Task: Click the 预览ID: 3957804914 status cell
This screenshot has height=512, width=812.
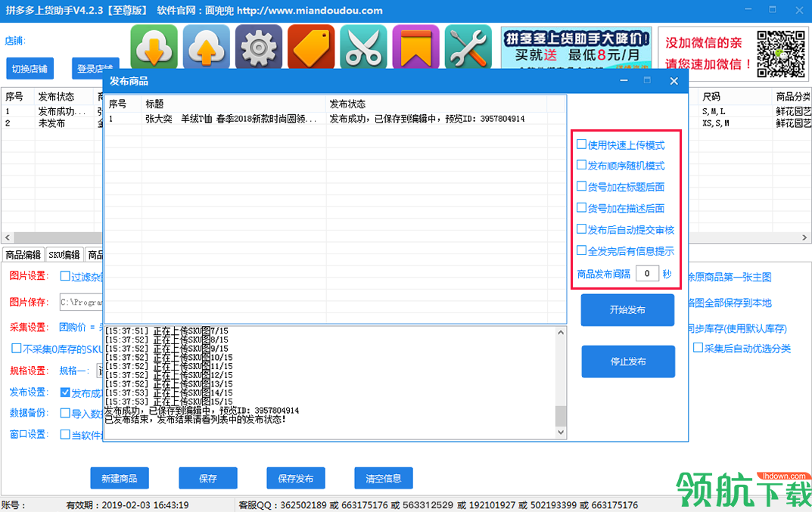Action: pyautogui.click(x=428, y=119)
